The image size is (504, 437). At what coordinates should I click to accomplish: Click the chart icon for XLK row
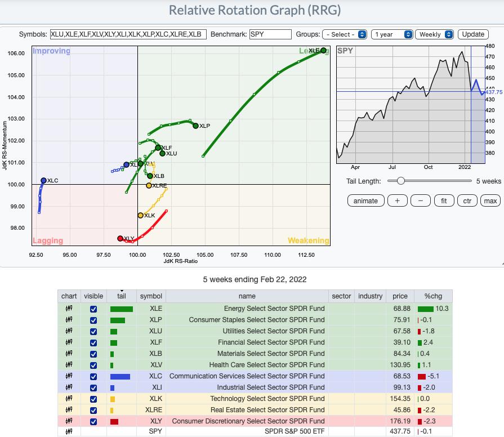point(69,399)
